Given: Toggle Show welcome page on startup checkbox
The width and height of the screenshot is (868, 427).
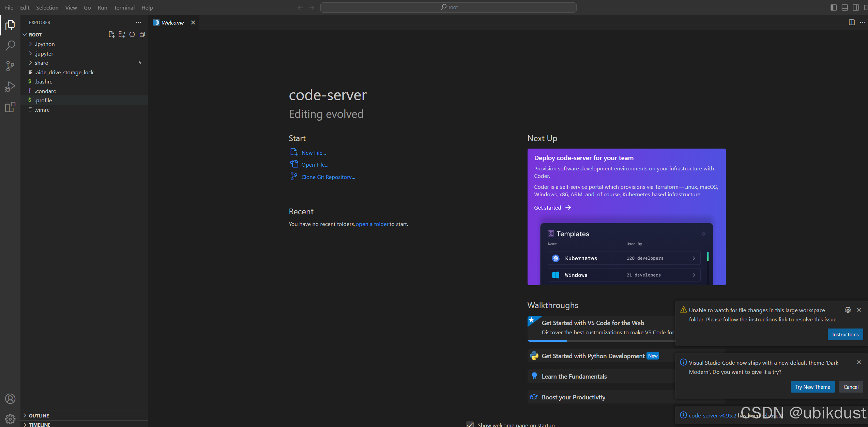Looking at the screenshot, I should (470, 425).
